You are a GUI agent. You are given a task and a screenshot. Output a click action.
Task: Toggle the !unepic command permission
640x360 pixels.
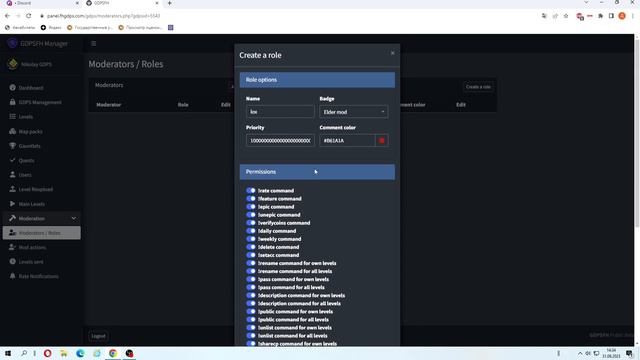(x=251, y=215)
